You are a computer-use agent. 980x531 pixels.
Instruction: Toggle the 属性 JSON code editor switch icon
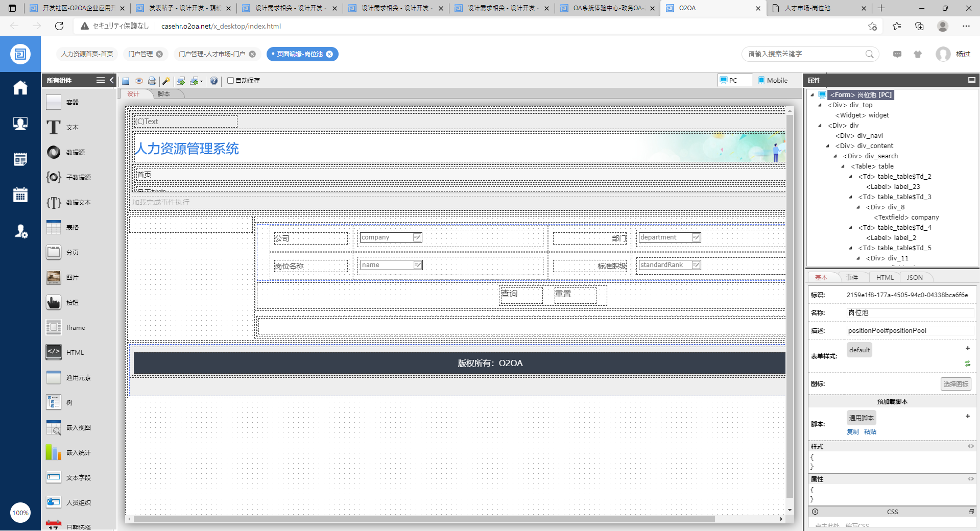pos(970,479)
